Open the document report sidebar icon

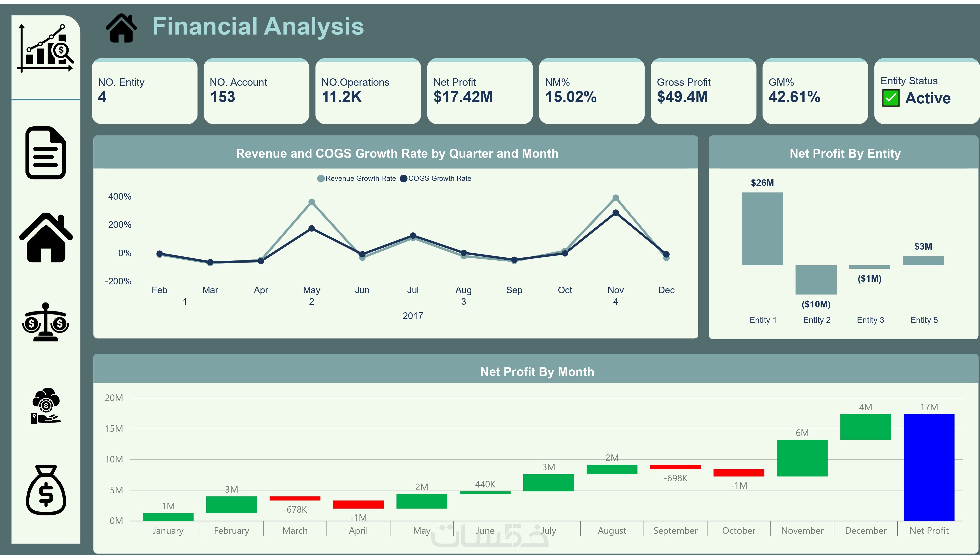click(x=45, y=152)
